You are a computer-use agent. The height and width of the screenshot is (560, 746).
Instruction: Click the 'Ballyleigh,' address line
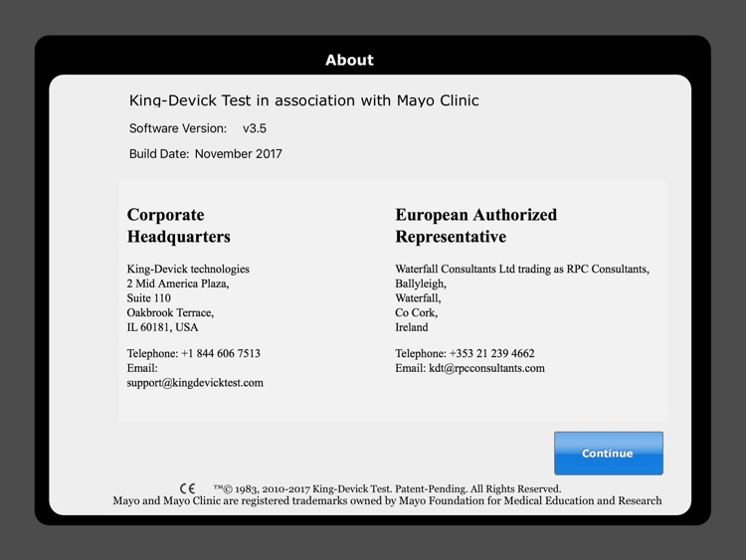click(421, 283)
